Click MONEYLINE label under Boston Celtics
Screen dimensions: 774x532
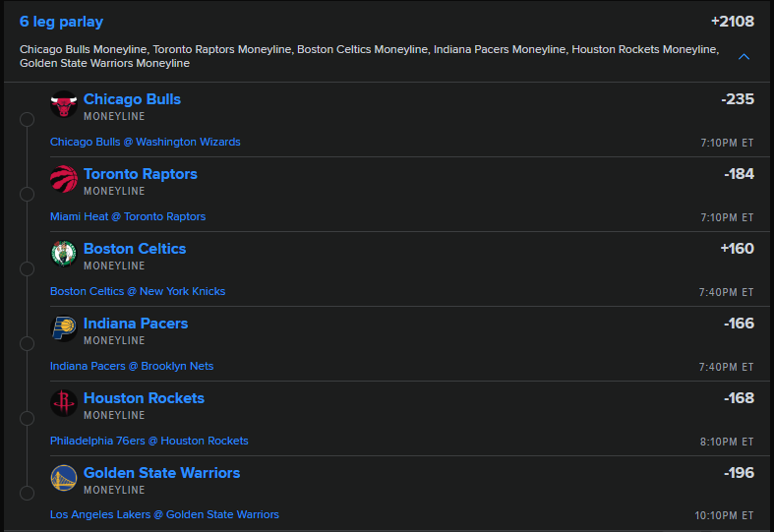114,266
